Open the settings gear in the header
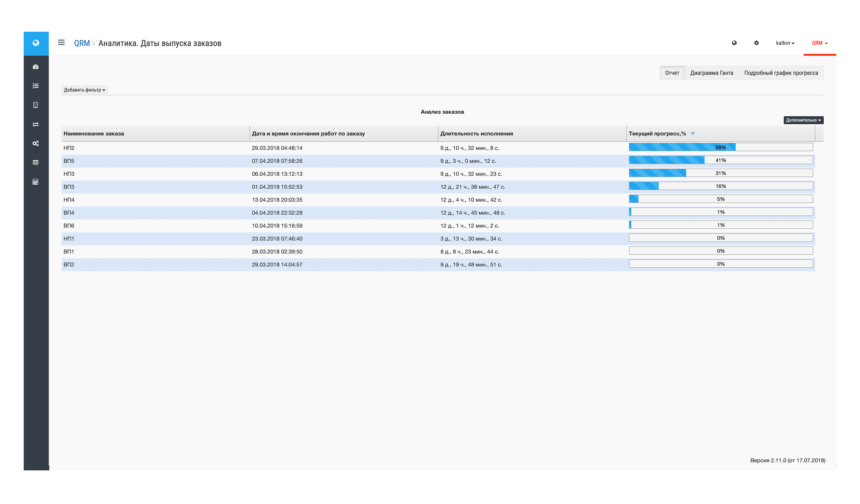The width and height of the screenshot is (860, 504). 756,43
